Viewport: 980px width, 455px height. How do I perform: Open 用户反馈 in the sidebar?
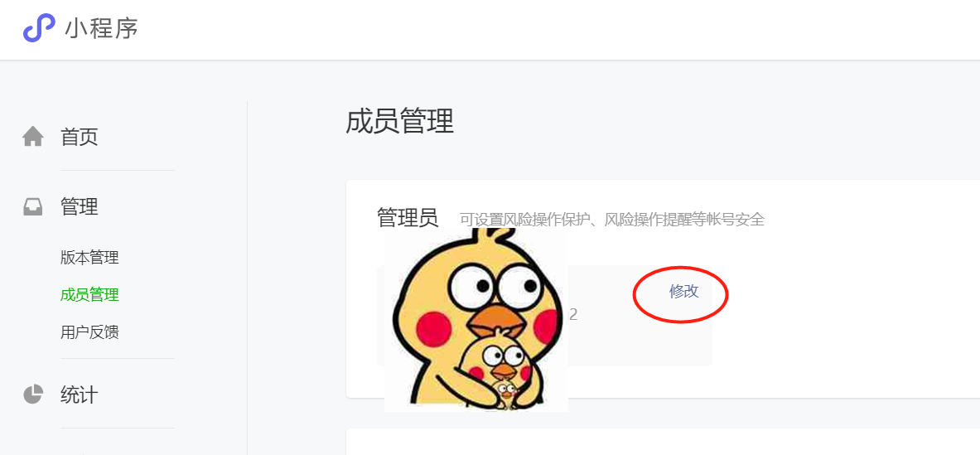tap(90, 332)
